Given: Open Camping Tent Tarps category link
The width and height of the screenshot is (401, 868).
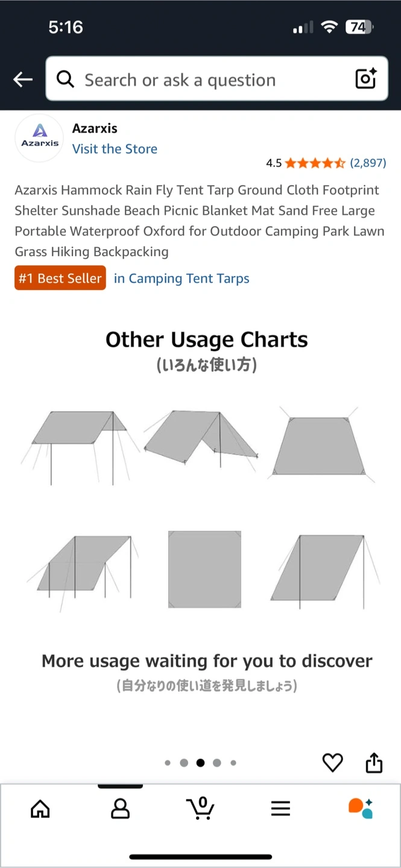Looking at the screenshot, I should pos(182,278).
